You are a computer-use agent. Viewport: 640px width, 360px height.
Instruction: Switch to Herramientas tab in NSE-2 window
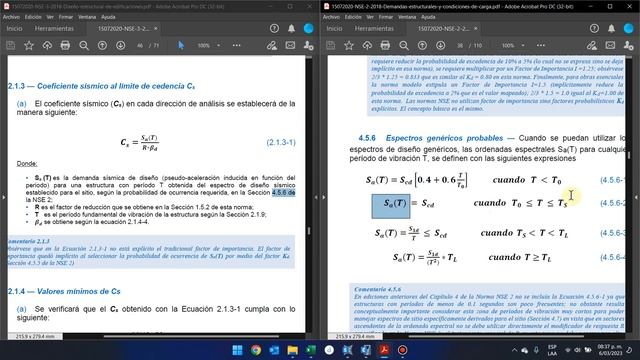tap(374, 29)
